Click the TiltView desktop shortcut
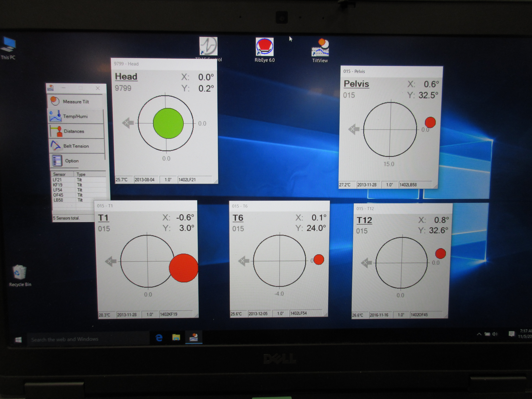Viewport: 532px width, 399px height. 320,50
